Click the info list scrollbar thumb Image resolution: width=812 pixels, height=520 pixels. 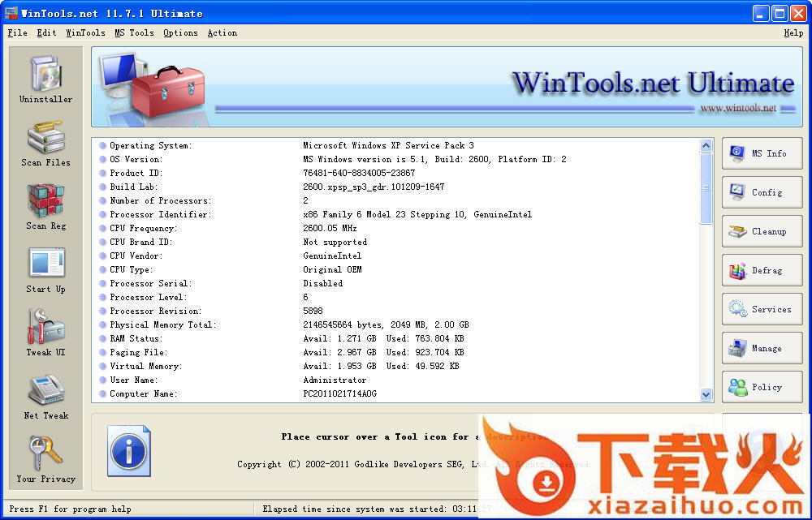pyautogui.click(x=706, y=188)
